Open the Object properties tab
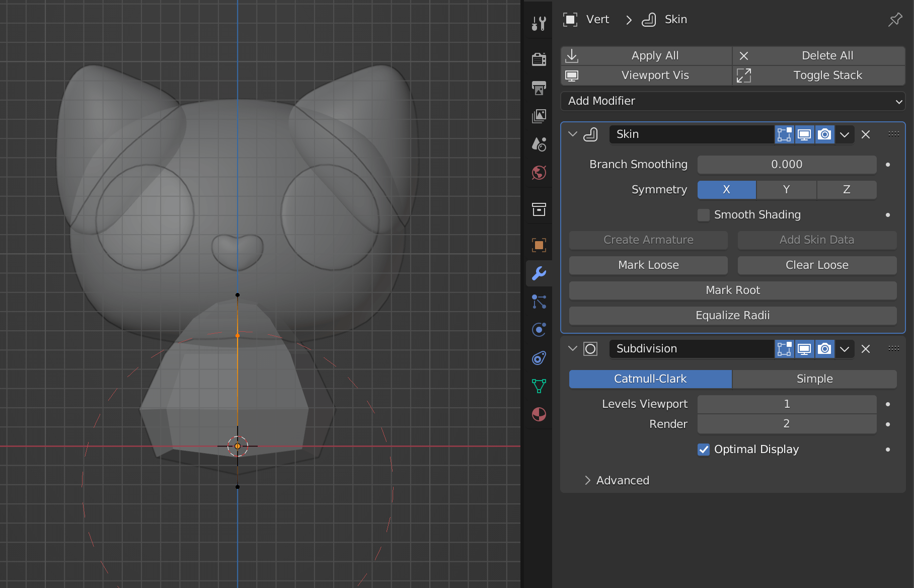 point(539,245)
